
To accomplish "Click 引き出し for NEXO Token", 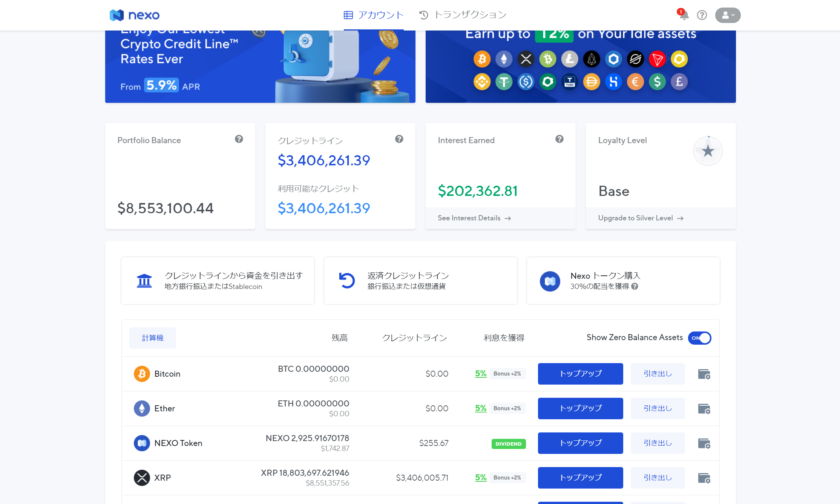I will click(x=658, y=443).
